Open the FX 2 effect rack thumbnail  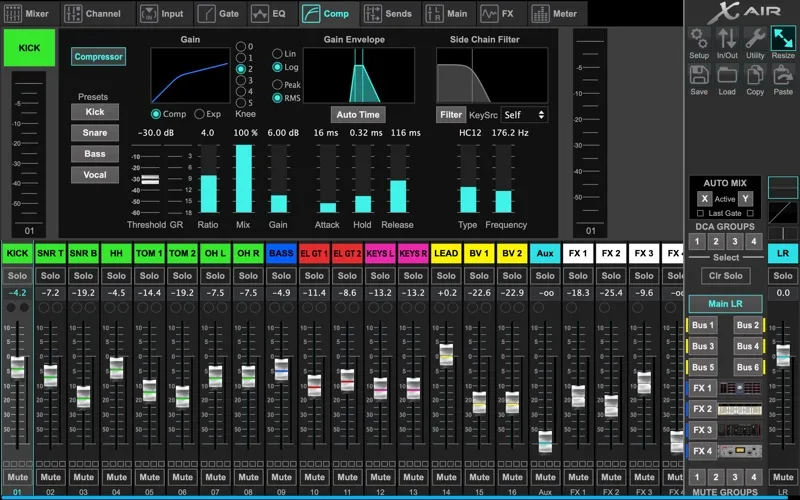click(x=740, y=409)
